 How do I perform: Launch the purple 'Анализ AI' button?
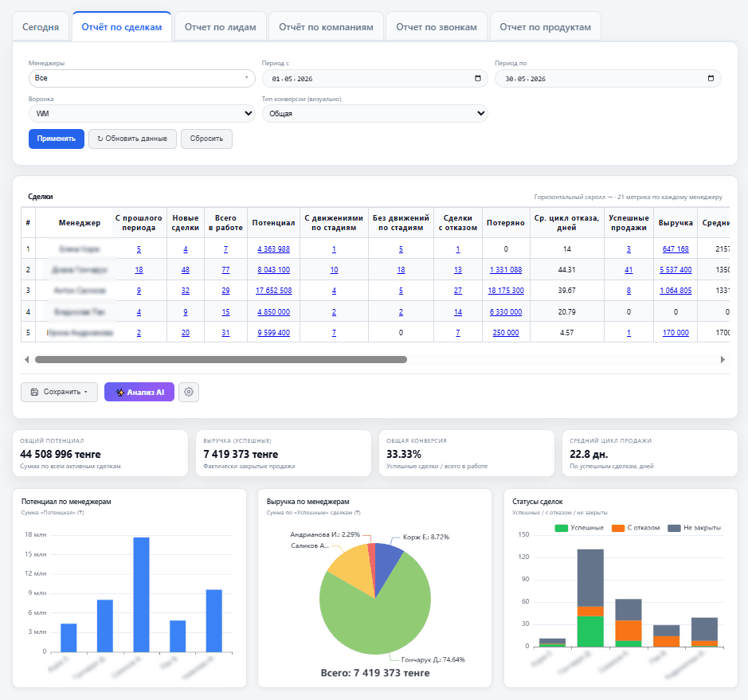coord(139,392)
